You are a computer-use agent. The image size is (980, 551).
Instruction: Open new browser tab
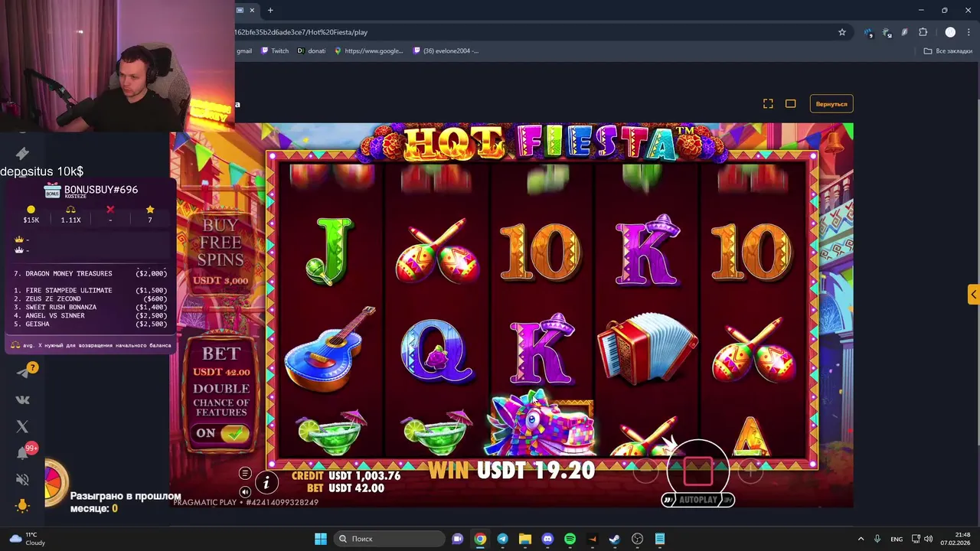[x=270, y=10]
